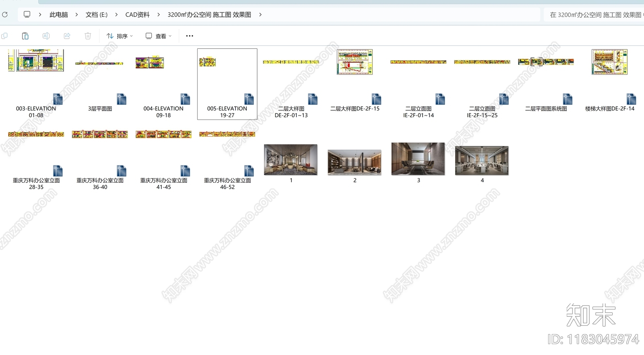This screenshot has width=644, height=355.
Task: Select the 005-ELEVATION 19-27 file
Action: click(x=227, y=84)
